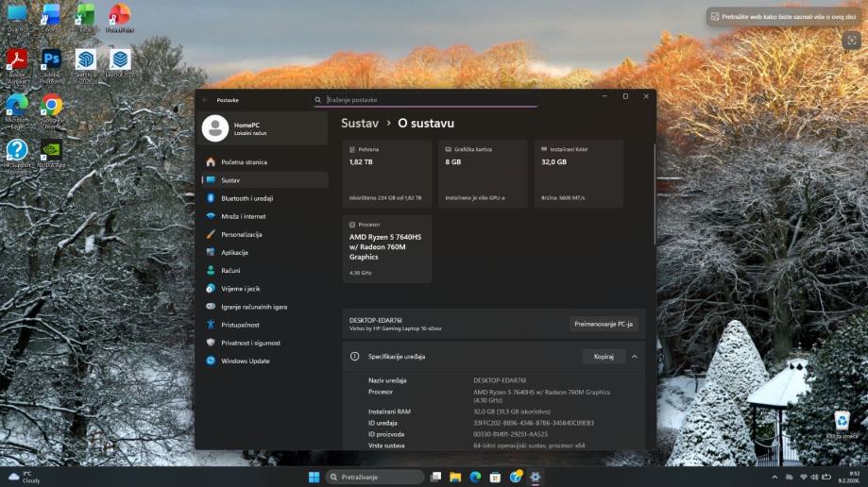868x487 pixels.
Task: Open File Explorer from the taskbar
Action: click(455, 477)
